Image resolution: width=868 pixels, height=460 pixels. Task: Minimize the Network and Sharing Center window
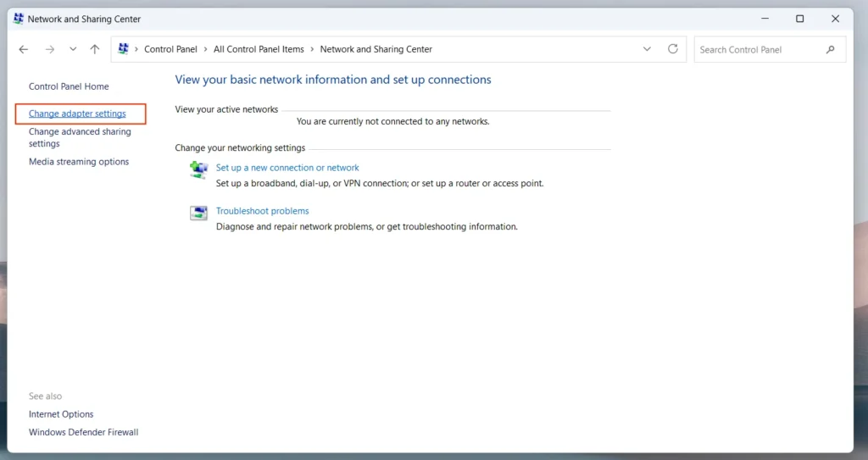[x=765, y=19]
